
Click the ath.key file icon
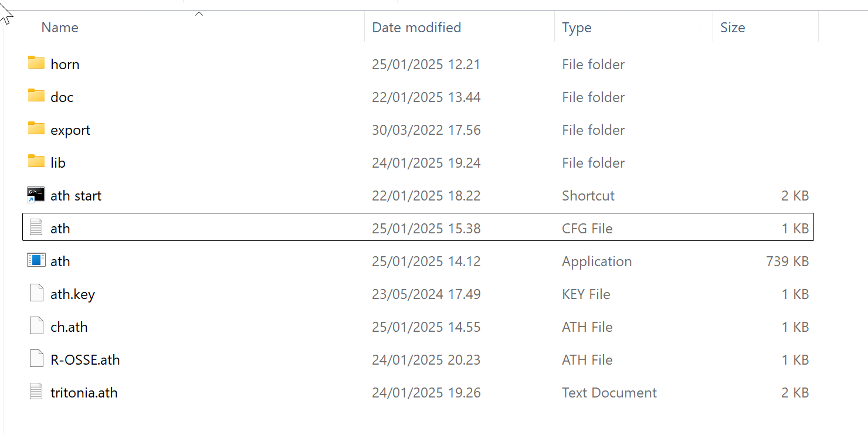pos(36,293)
